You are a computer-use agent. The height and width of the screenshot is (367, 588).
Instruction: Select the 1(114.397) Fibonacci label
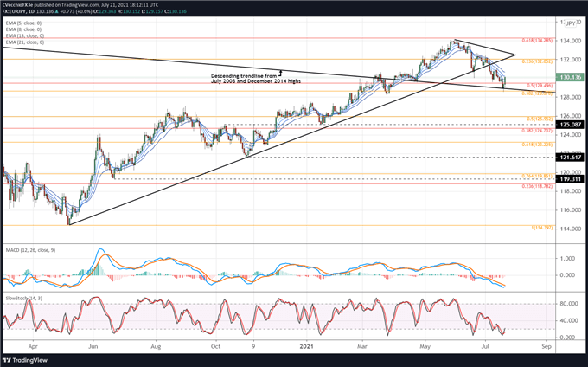coord(541,228)
